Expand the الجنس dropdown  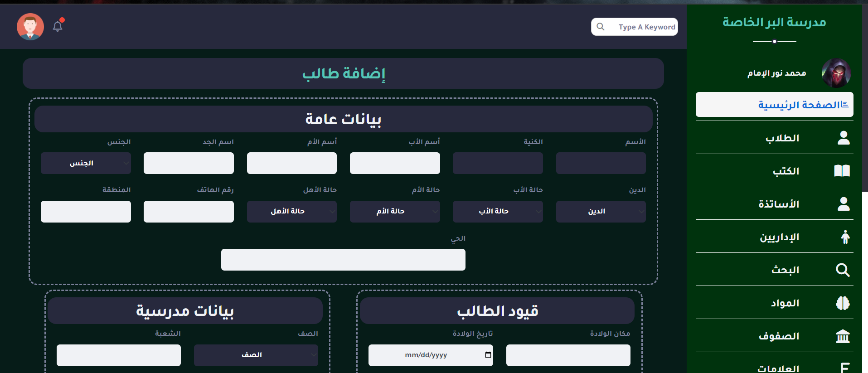point(86,163)
